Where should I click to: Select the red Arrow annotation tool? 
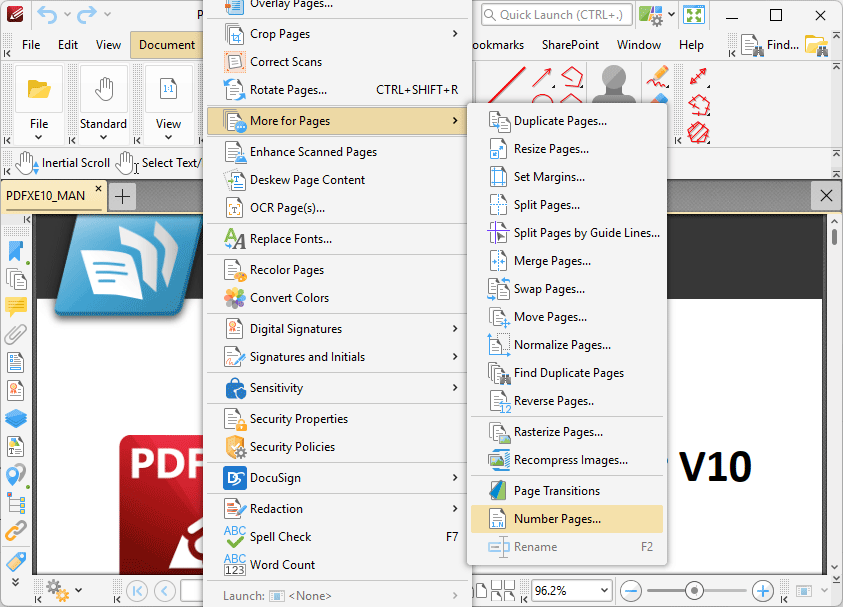542,77
